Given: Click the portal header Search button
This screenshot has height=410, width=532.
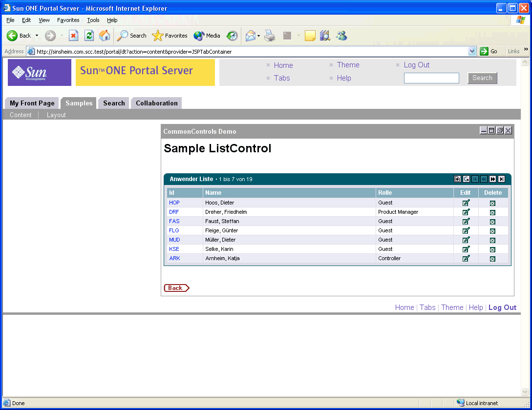Looking at the screenshot, I should (482, 78).
